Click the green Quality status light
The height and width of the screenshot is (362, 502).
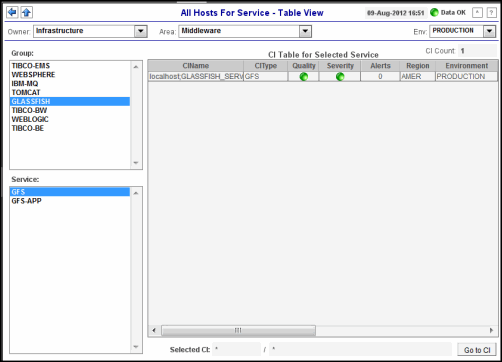pyautogui.click(x=303, y=77)
